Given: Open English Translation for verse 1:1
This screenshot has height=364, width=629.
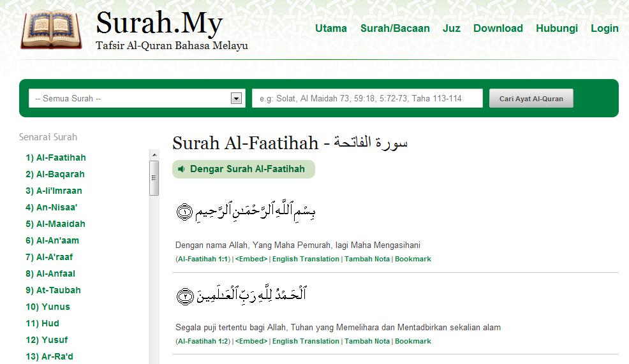Looking at the screenshot, I should pos(306,259).
